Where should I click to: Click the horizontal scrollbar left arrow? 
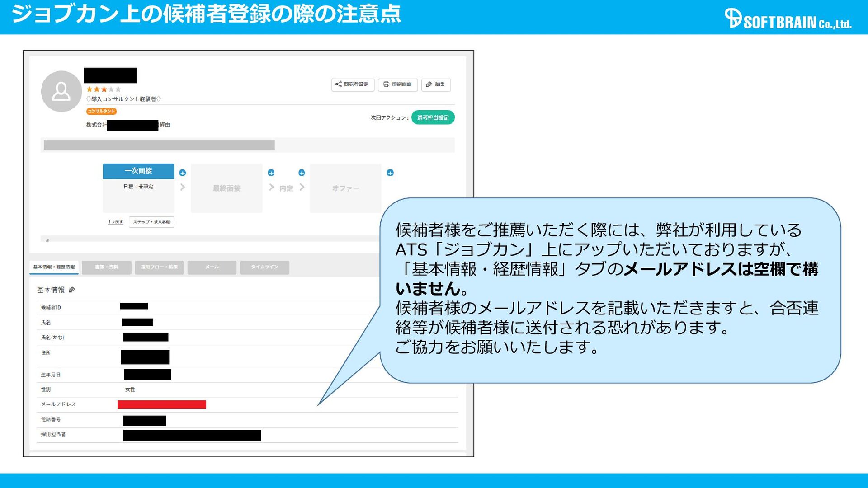pos(47,240)
